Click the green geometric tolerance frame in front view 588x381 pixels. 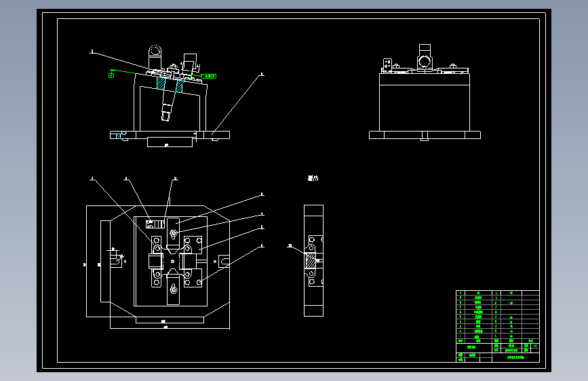208,76
